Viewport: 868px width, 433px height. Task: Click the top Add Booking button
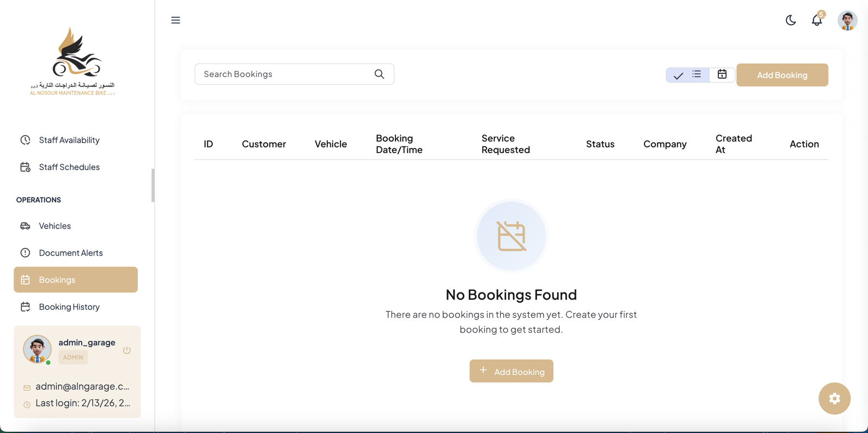tap(782, 75)
